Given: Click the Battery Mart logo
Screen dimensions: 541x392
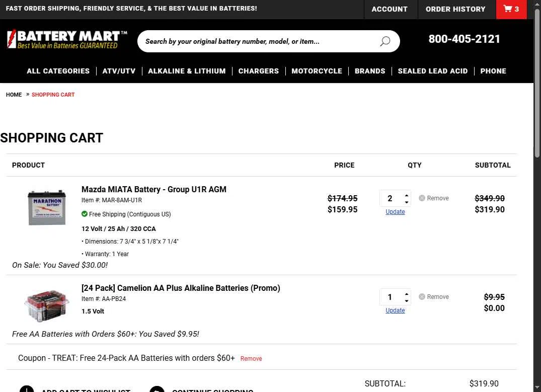Looking at the screenshot, I should coord(67,39).
